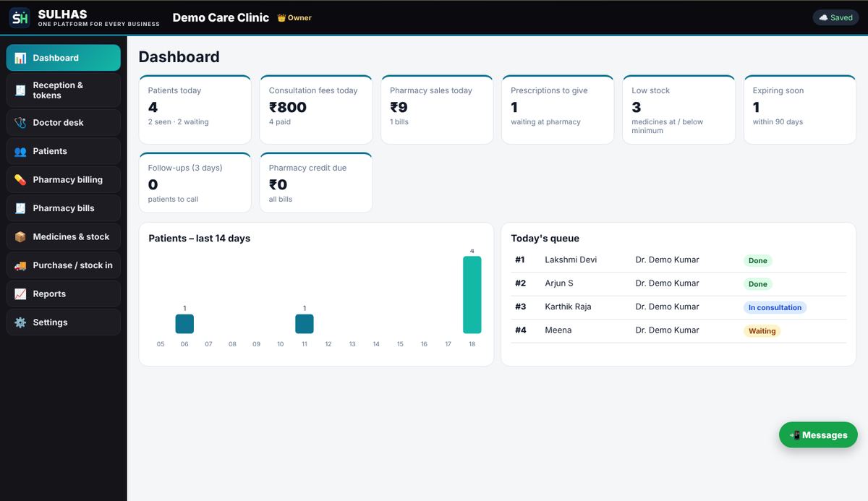Open the Expiring soon card
The image size is (868, 501).
pyautogui.click(x=799, y=110)
